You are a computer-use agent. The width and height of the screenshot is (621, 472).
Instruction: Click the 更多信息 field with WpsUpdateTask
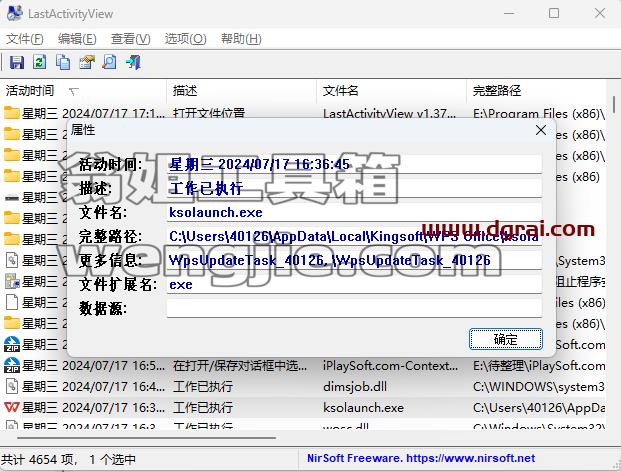(x=354, y=260)
